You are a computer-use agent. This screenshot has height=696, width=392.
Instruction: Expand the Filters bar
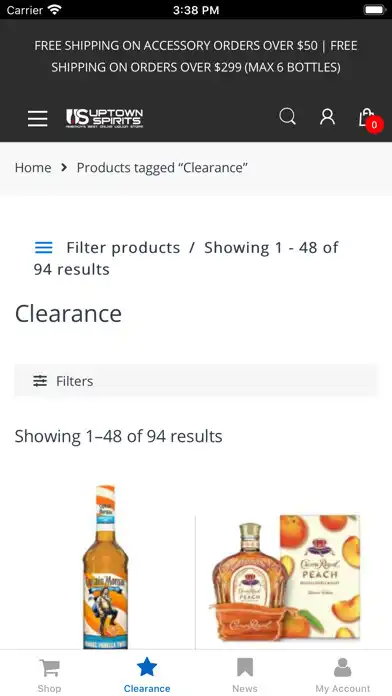point(196,381)
